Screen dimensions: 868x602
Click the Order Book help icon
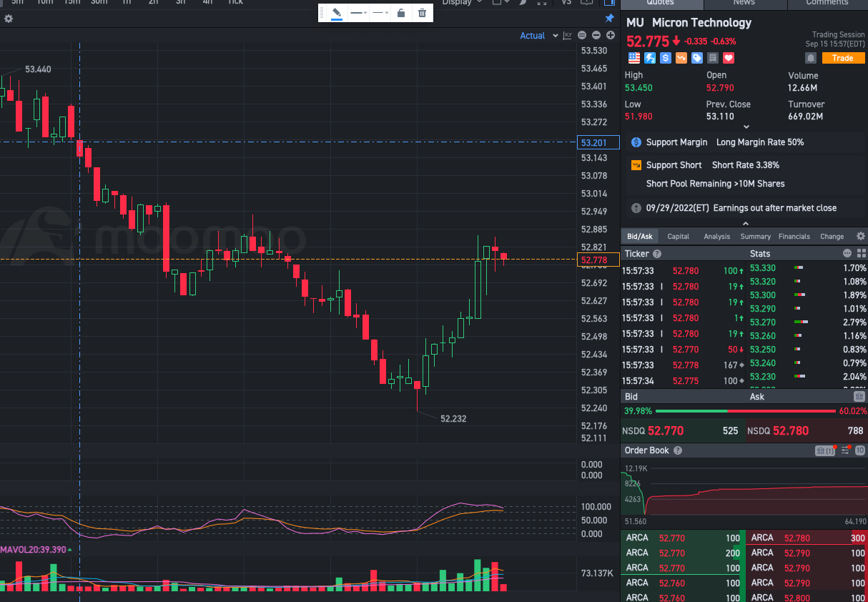pyautogui.click(x=678, y=450)
